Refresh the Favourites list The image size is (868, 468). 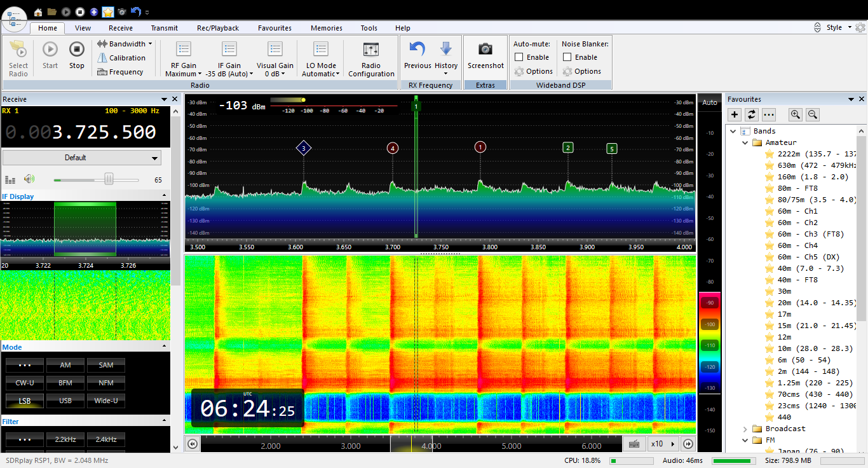click(x=752, y=114)
